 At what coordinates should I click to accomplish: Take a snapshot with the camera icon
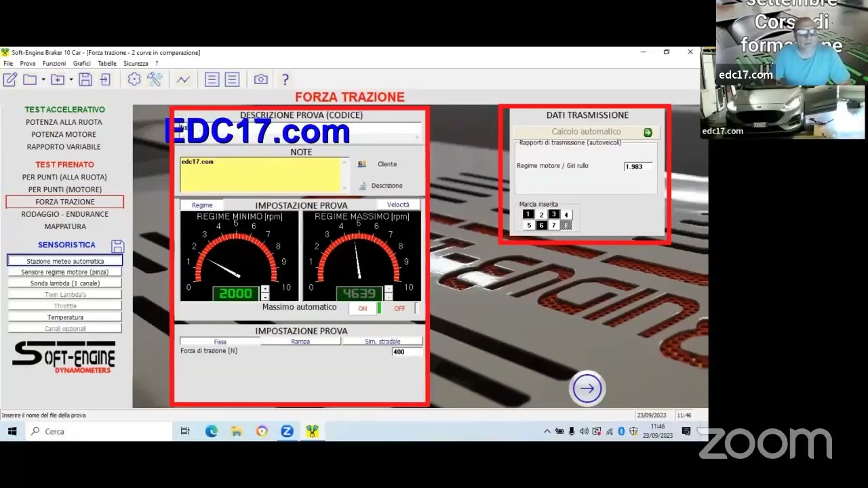pos(261,79)
